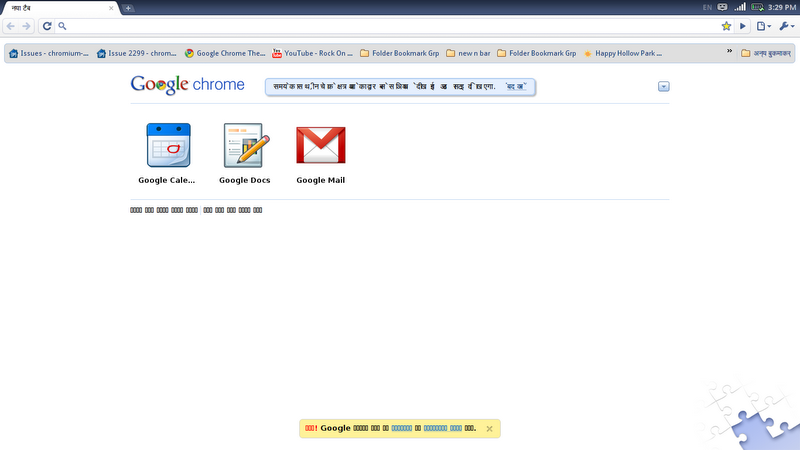Click the EN language indicator
Image resolution: width=800 pixels, height=450 pixels.
coord(707,8)
